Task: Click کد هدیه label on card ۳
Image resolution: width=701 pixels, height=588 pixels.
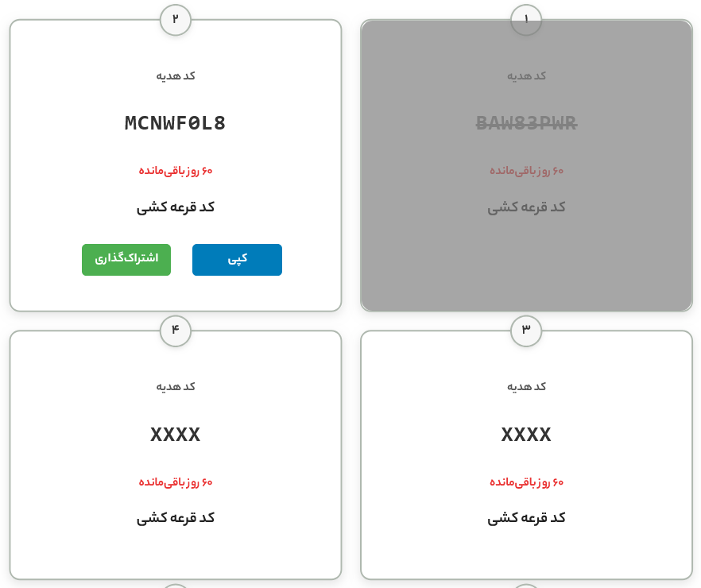Action: coord(526,386)
